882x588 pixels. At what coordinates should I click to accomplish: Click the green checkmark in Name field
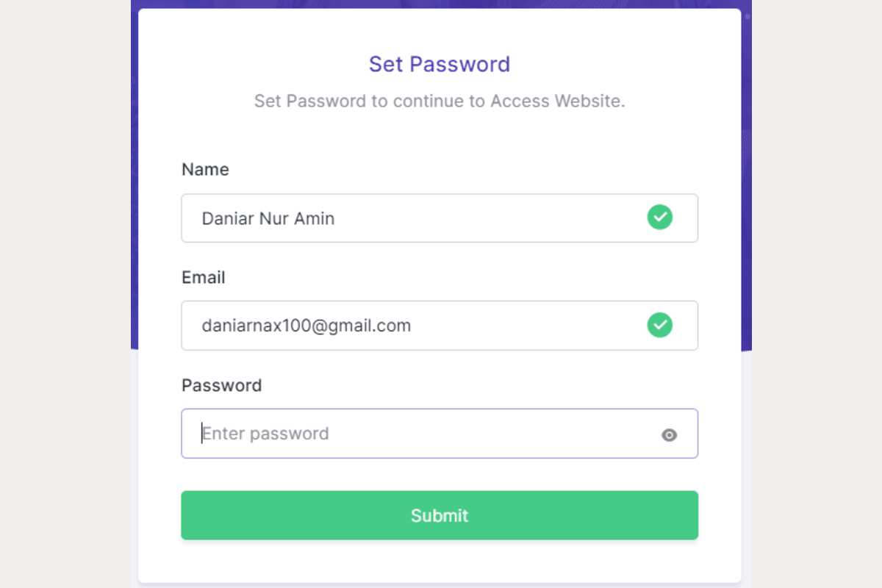[659, 218]
